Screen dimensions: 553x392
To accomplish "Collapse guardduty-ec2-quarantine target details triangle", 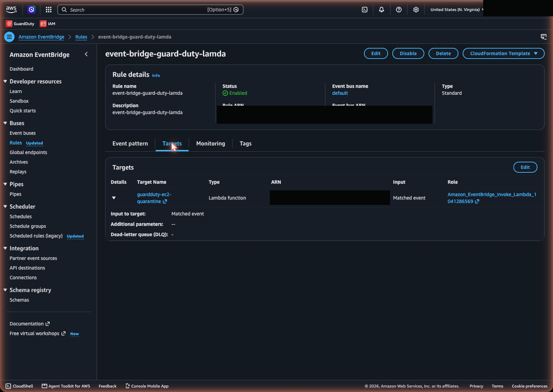I will pyautogui.click(x=114, y=198).
